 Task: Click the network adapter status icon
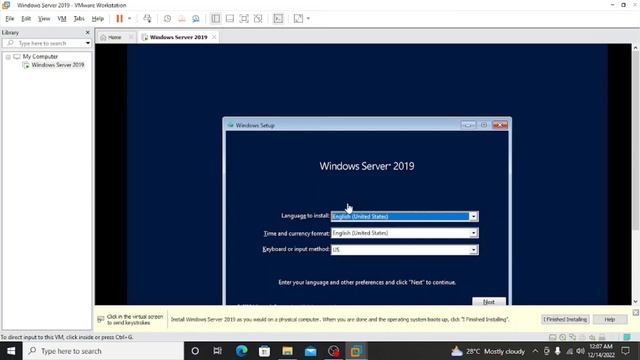tap(573, 337)
